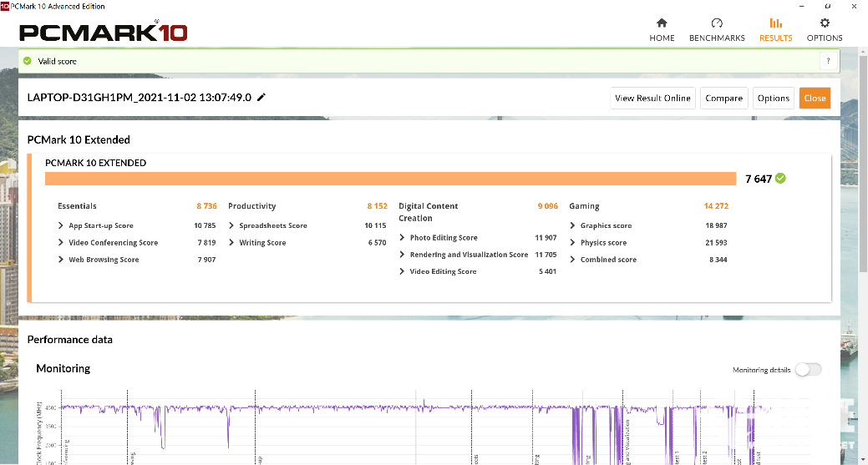Screen dimensions: 868x465
Task: Click the scrollbar down arrow
Action: 863,460
